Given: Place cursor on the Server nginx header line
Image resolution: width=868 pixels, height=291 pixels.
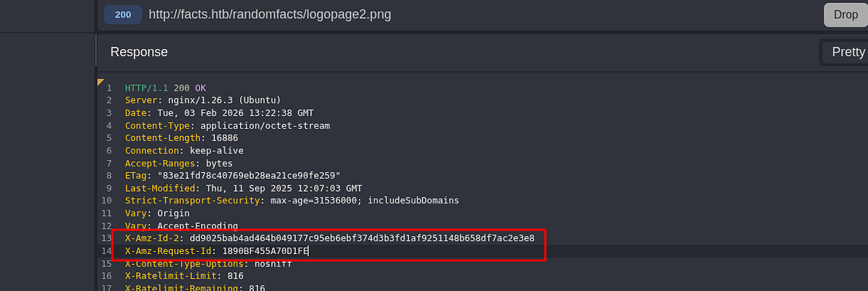Looking at the screenshot, I should 203,100.
